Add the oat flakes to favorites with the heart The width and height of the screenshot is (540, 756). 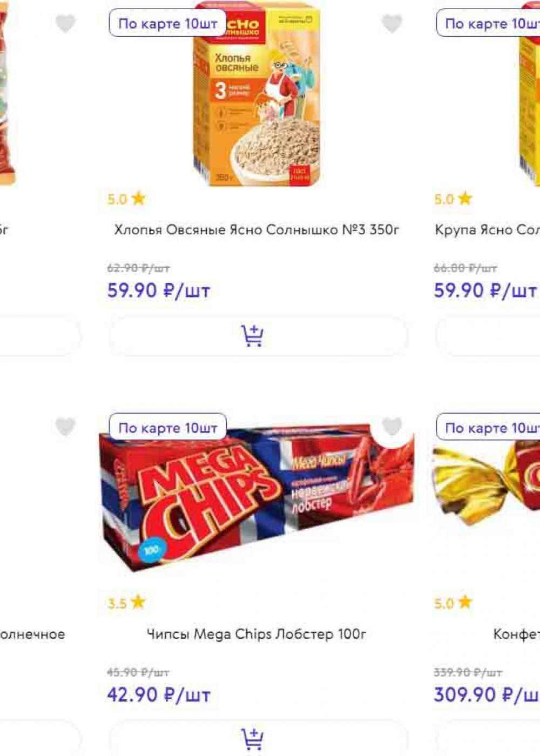[392, 23]
